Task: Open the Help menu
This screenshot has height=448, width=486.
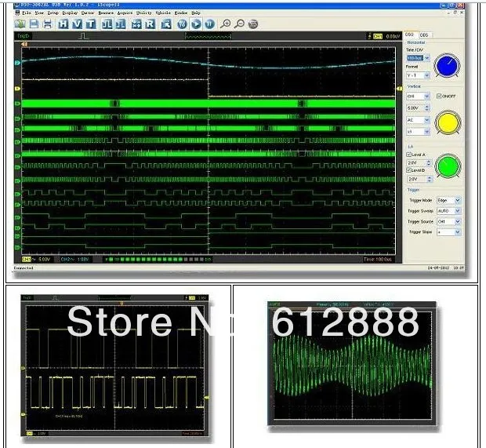Action: coord(196,13)
